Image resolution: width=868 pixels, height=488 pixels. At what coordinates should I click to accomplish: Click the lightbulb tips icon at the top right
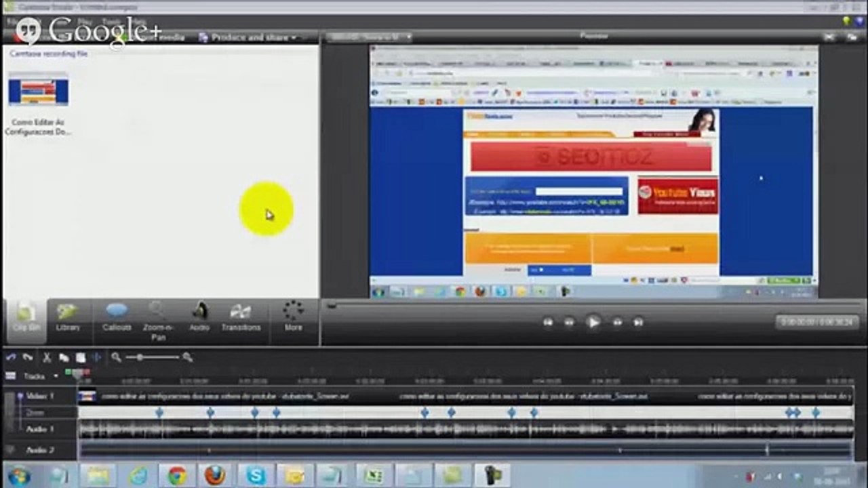coord(847,21)
